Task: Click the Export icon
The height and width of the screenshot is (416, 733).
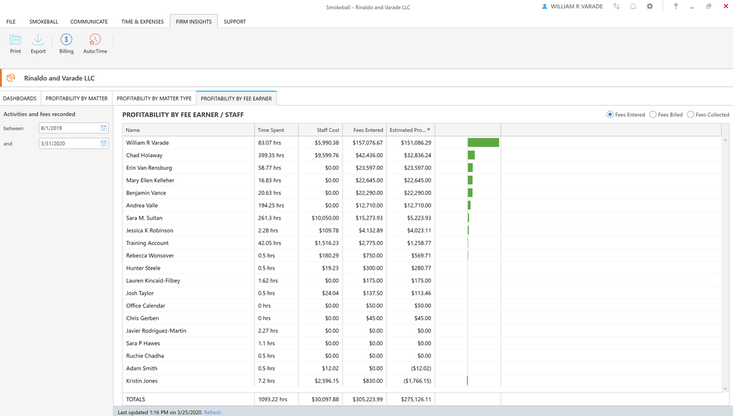Action: 38,40
